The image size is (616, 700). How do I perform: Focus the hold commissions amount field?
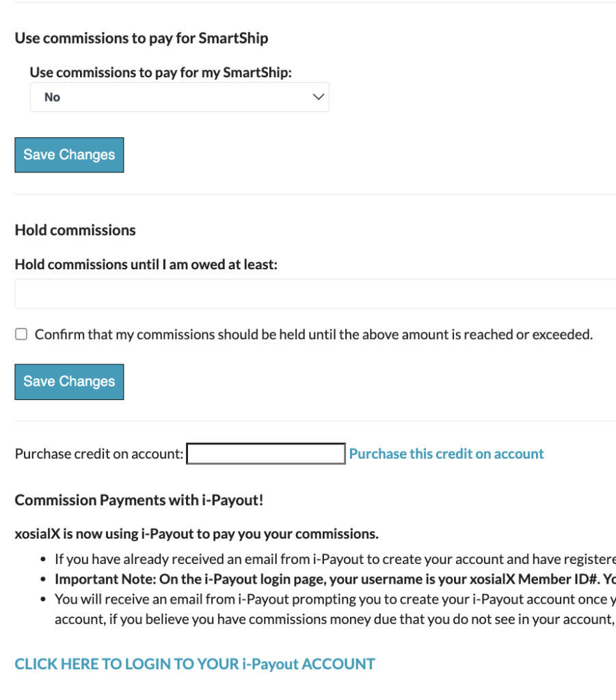315,294
